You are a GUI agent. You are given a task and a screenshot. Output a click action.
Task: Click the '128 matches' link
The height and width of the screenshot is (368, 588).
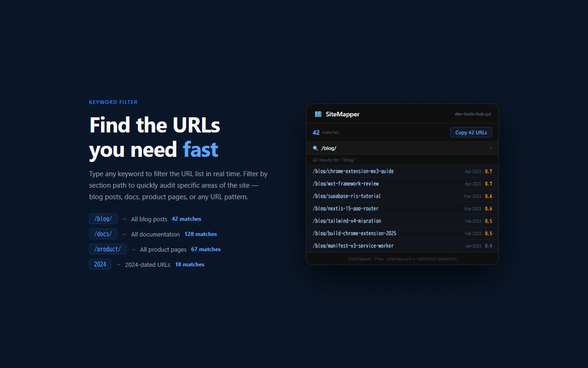[201, 234]
